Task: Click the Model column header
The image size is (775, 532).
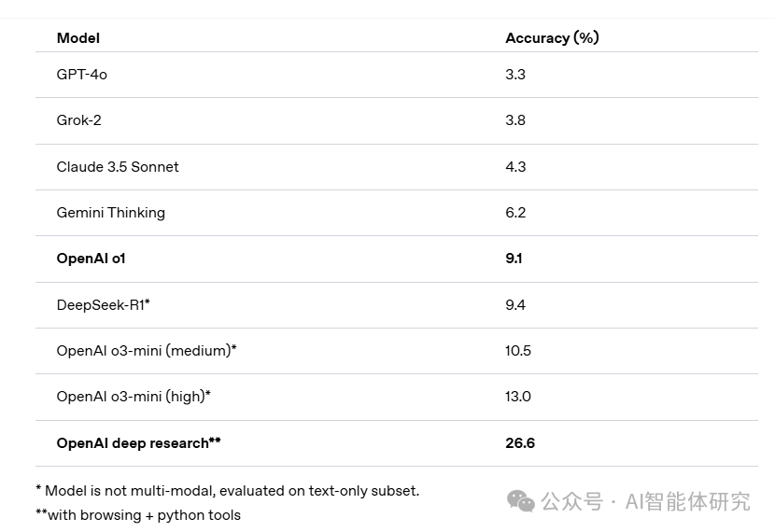Action: [x=78, y=38]
